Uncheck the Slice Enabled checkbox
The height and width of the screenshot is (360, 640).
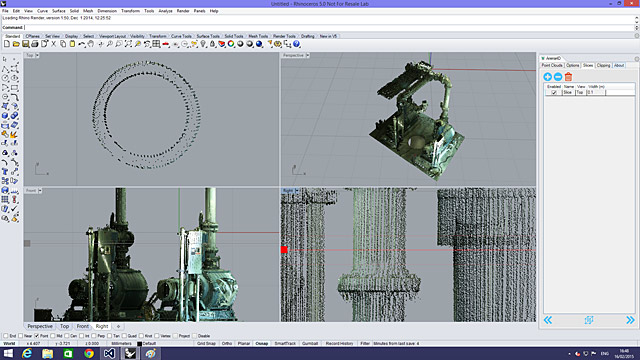click(x=554, y=93)
